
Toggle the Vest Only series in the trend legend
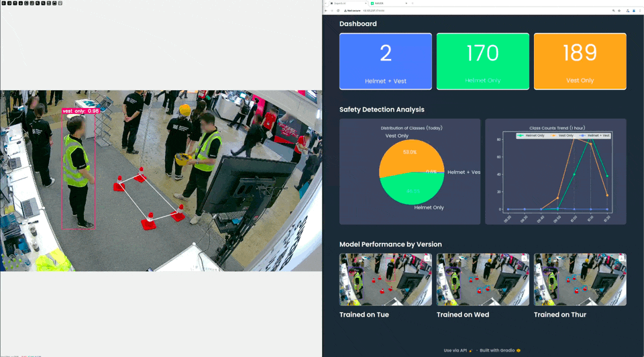point(562,136)
